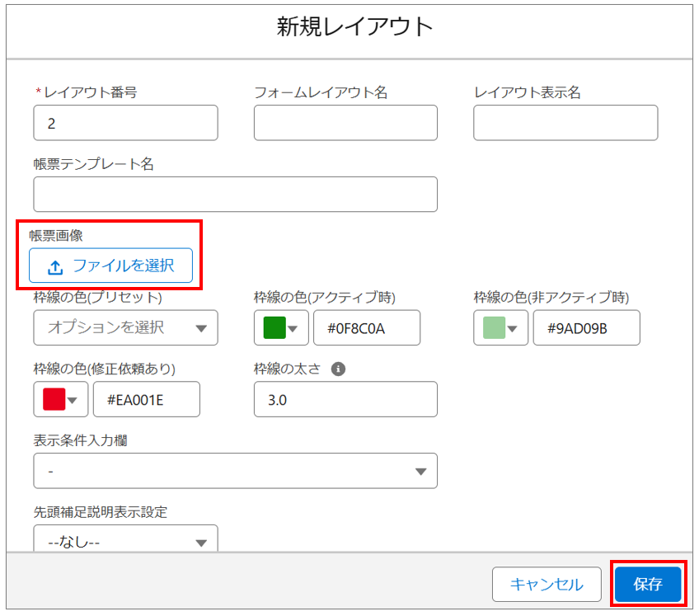Click the info icon beside 枠線の太さ
The width and height of the screenshot is (699, 616).
pos(337,369)
